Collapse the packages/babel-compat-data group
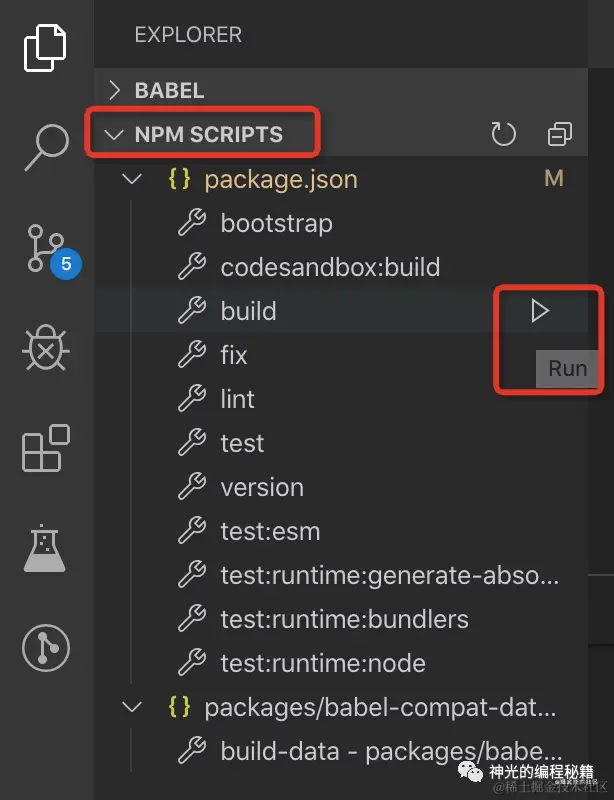The width and height of the screenshot is (614, 800). click(x=131, y=708)
